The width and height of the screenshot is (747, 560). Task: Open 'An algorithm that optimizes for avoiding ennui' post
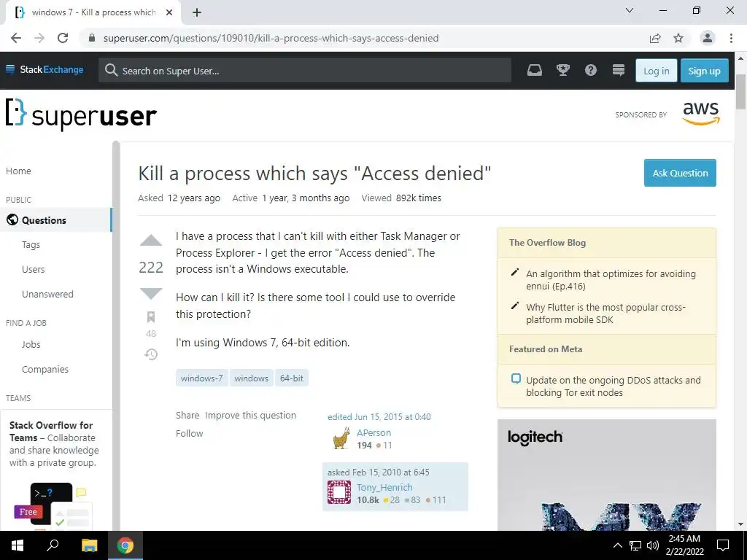point(611,280)
